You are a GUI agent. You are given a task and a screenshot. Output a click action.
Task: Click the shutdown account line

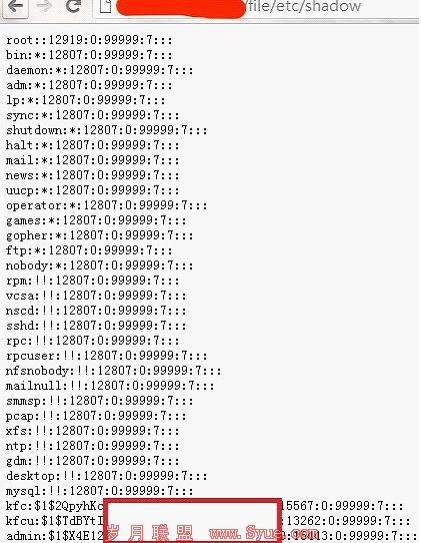pyautogui.click(x=107, y=131)
